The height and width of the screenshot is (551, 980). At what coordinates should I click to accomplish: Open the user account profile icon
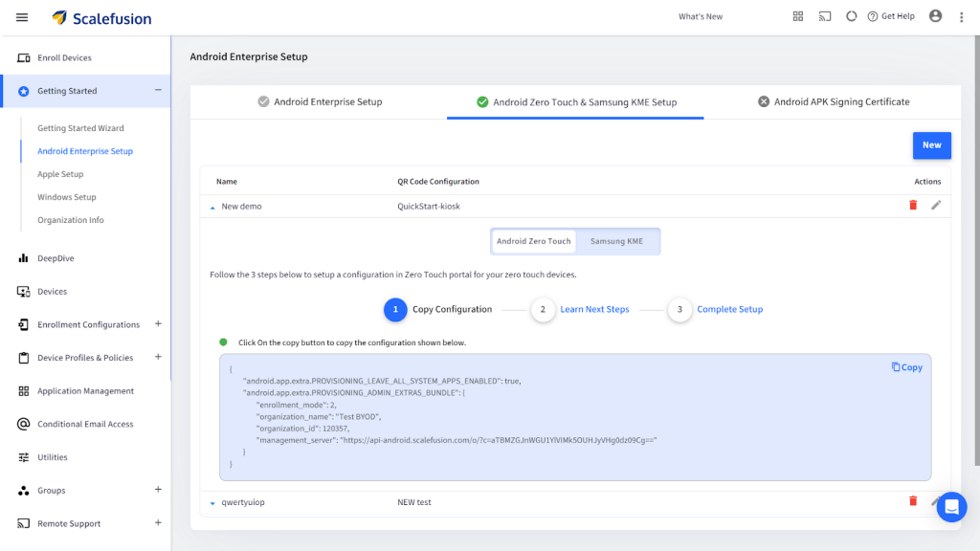(x=935, y=17)
